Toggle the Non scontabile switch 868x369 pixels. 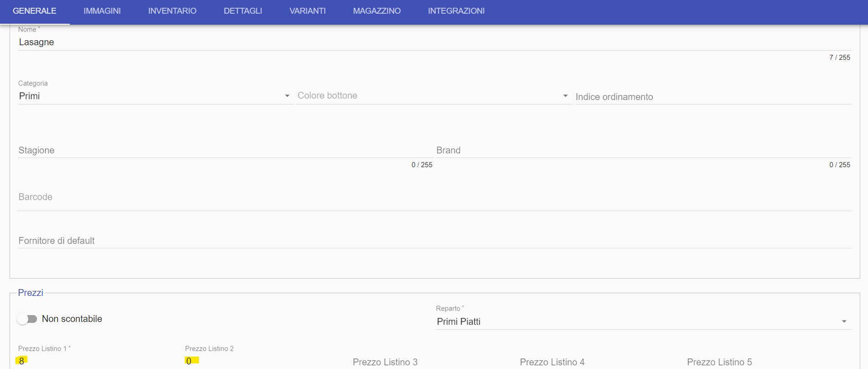click(27, 319)
